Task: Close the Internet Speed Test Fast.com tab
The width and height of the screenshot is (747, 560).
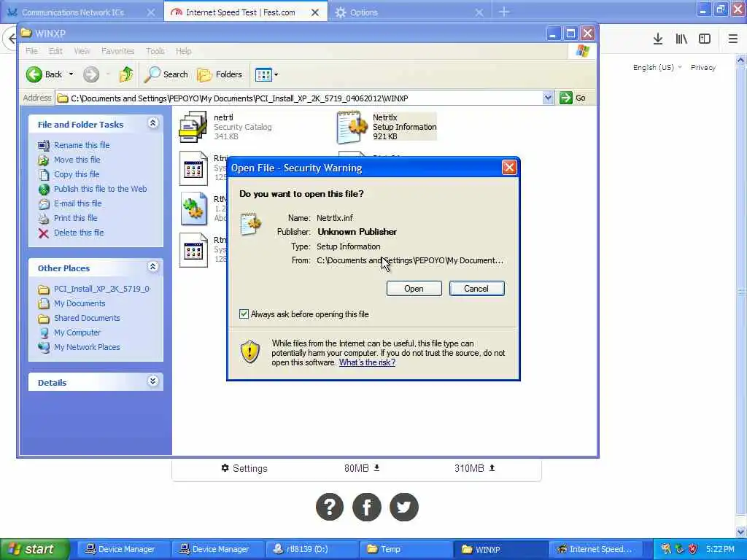Action: [315, 12]
